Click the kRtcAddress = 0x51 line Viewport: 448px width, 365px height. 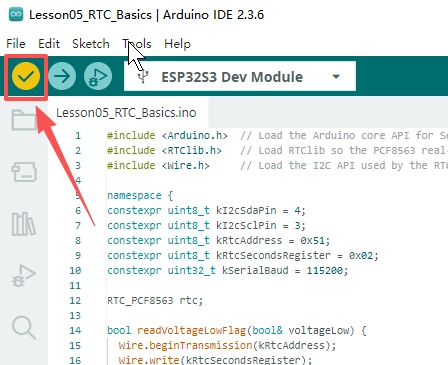(219, 241)
